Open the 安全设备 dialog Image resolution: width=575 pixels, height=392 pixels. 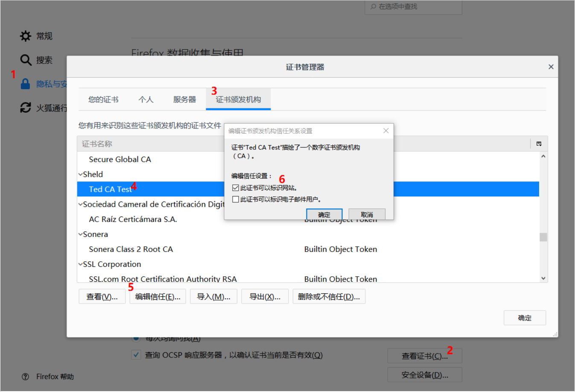pos(424,374)
